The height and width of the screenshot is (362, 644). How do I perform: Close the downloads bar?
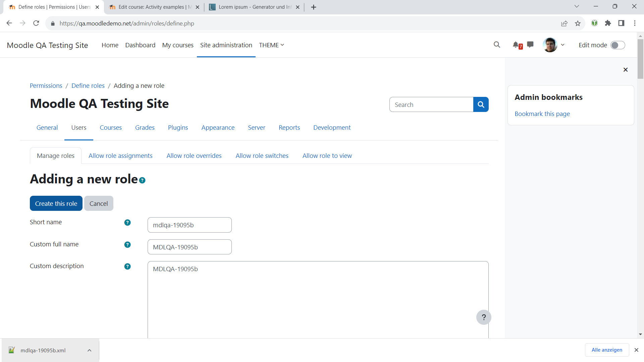[x=636, y=350]
